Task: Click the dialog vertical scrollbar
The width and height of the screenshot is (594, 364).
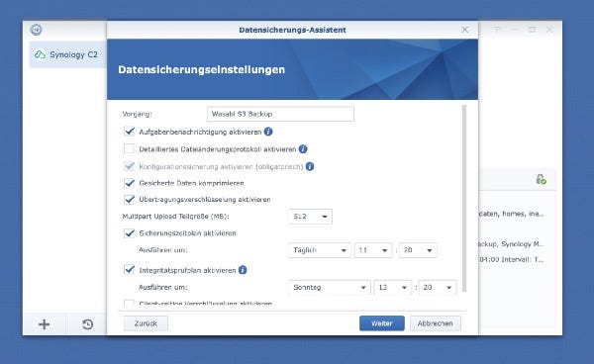Action: click(x=464, y=198)
